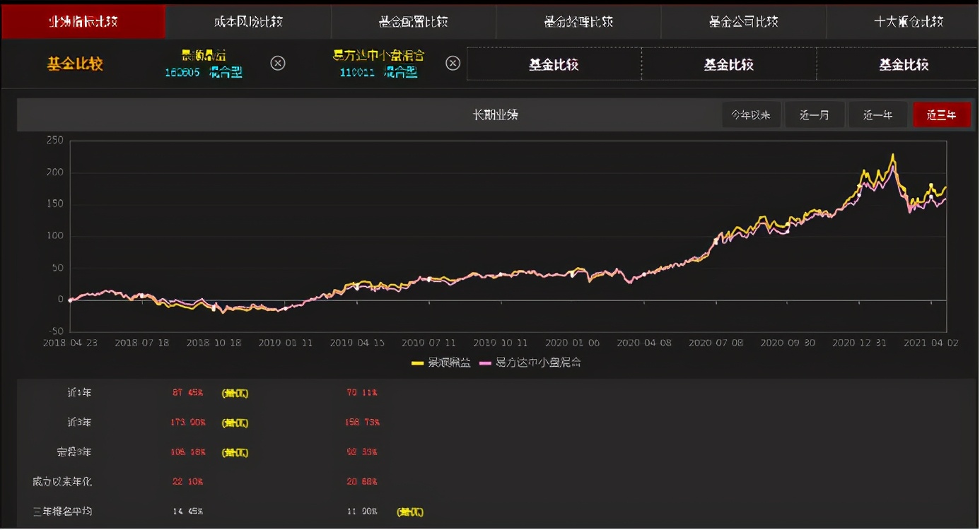Viewport: 980px width, 530px height.
Task: Select the 近一年 period toggle
Action: pyautogui.click(x=877, y=114)
